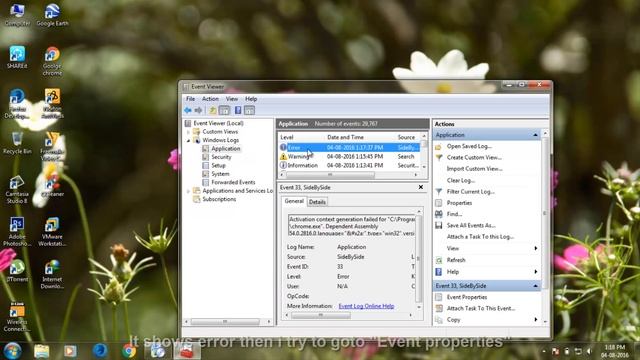The height and width of the screenshot is (360, 640).
Task: Open the Help menu in menu bar
Action: point(251,99)
